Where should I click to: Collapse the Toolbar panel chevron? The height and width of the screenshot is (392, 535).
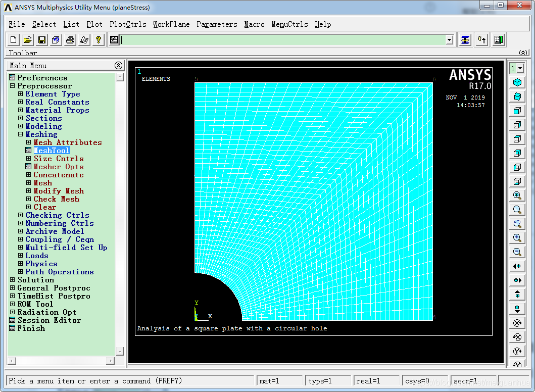pyautogui.click(x=523, y=53)
